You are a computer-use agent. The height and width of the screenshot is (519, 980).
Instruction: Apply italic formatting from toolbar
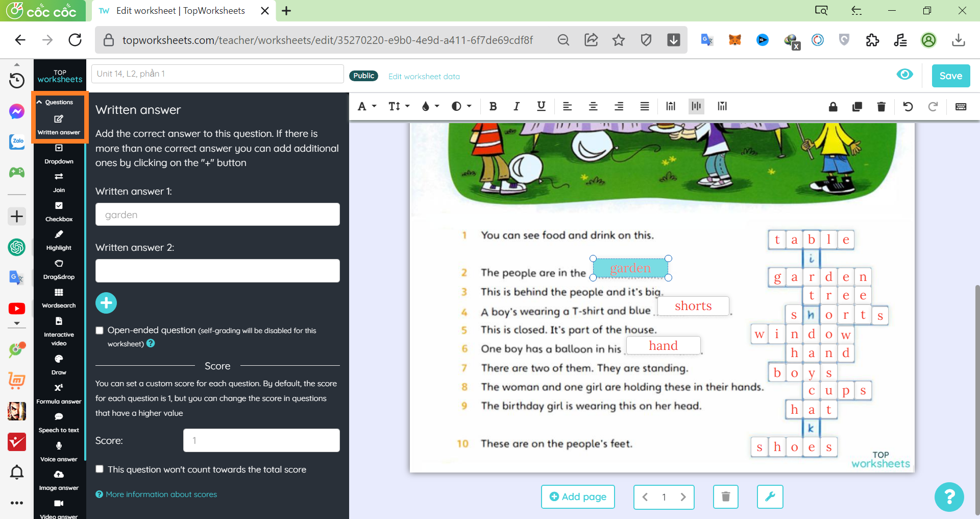click(517, 106)
